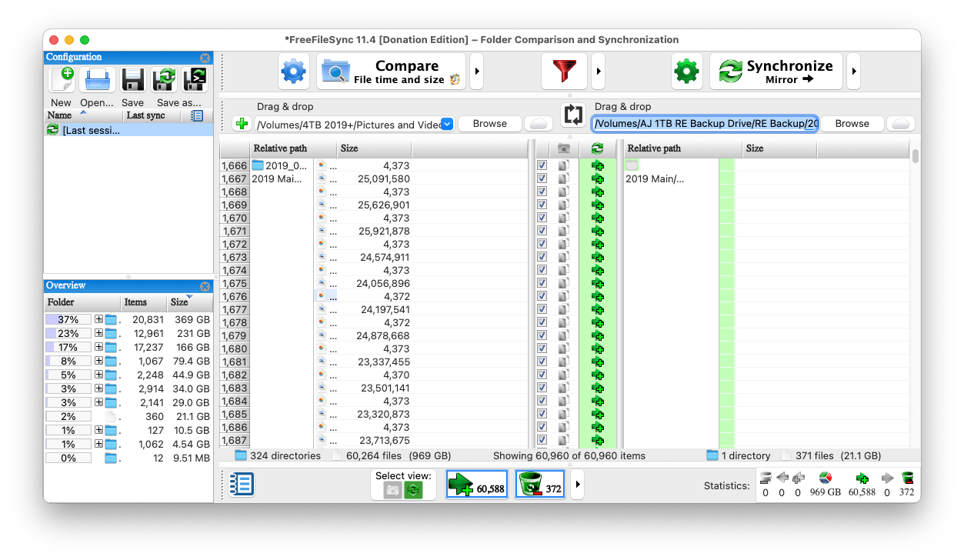Sort Overview by Size column
This screenshot has width=964, height=560.
click(190, 302)
